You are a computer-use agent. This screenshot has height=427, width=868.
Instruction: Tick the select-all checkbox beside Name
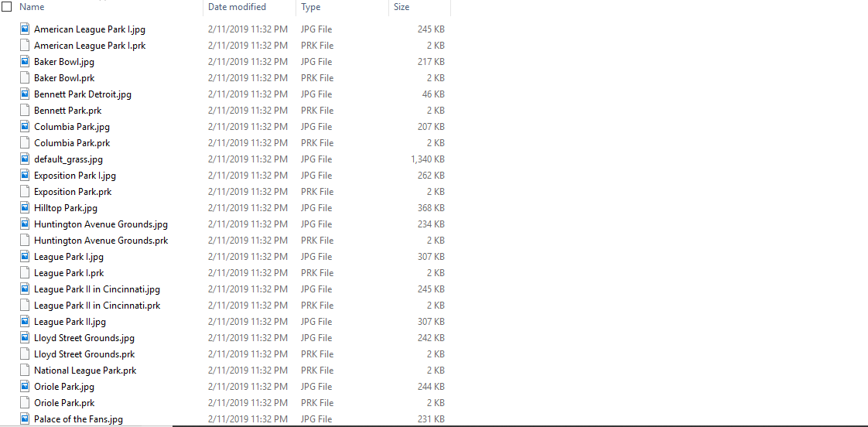[x=7, y=7]
